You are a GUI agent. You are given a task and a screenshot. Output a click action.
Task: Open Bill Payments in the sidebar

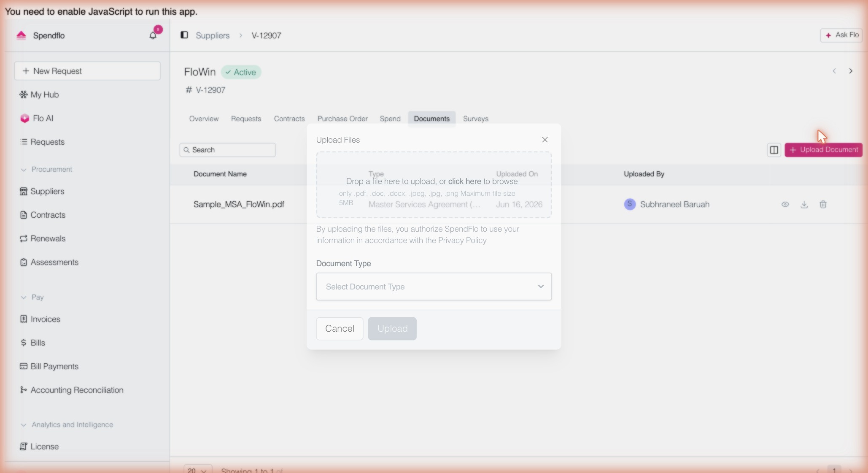pyautogui.click(x=49, y=366)
